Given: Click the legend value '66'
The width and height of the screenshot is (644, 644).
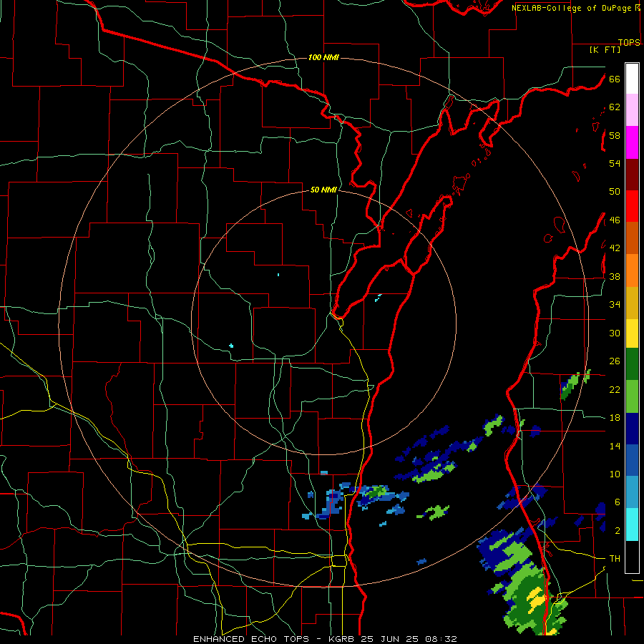Looking at the screenshot, I should tap(615, 79).
